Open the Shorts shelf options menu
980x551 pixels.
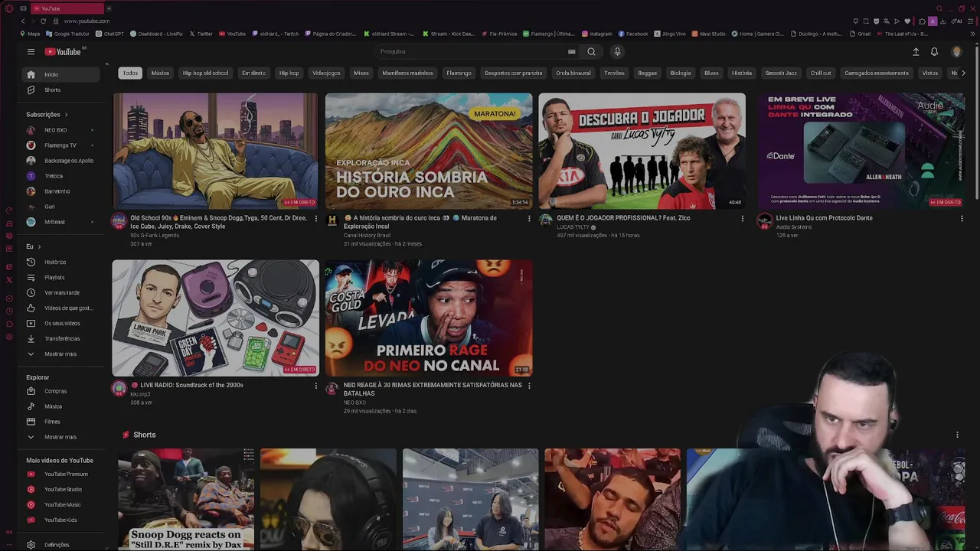[x=957, y=435]
